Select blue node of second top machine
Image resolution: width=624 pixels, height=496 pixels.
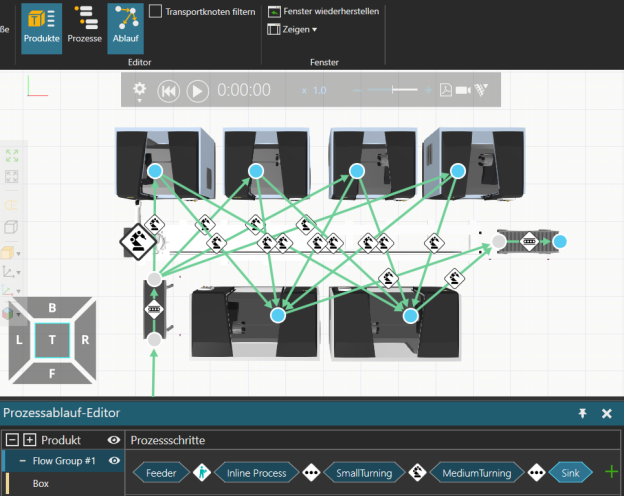pyautogui.click(x=256, y=171)
